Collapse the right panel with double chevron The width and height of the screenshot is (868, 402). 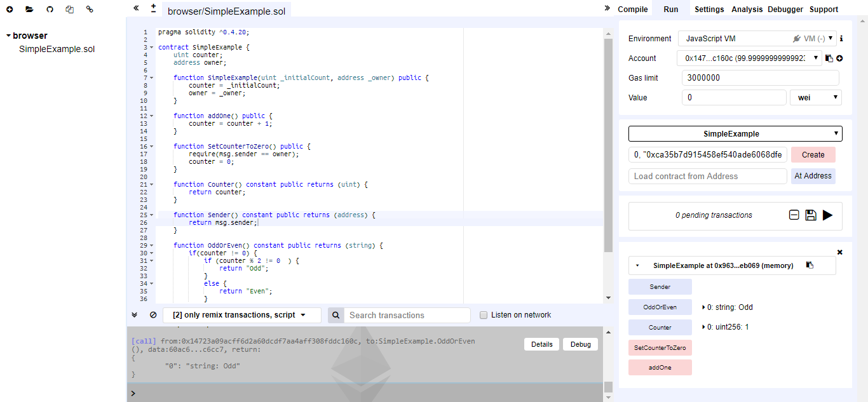607,8
